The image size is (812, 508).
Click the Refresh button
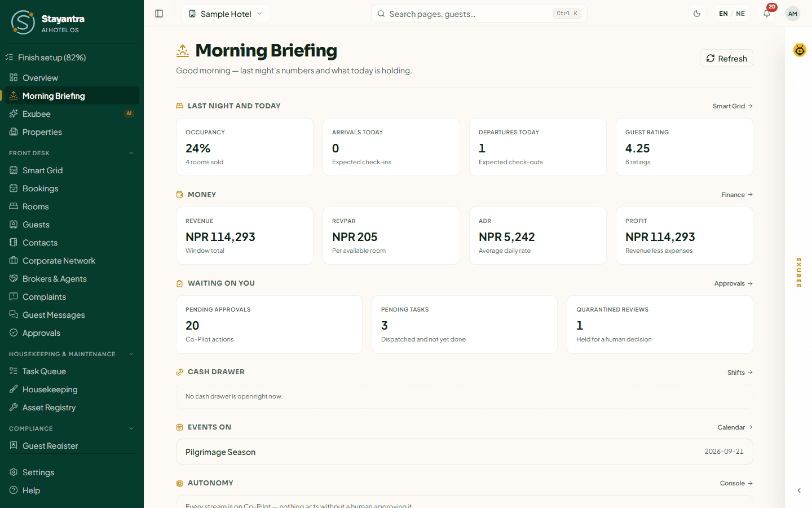pos(726,58)
